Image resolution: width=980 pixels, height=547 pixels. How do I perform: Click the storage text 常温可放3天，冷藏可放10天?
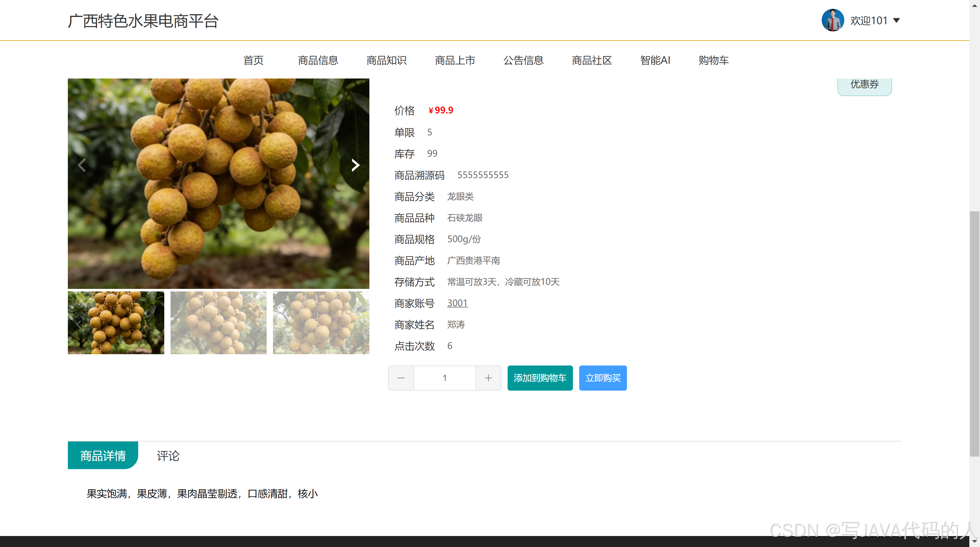click(x=503, y=281)
